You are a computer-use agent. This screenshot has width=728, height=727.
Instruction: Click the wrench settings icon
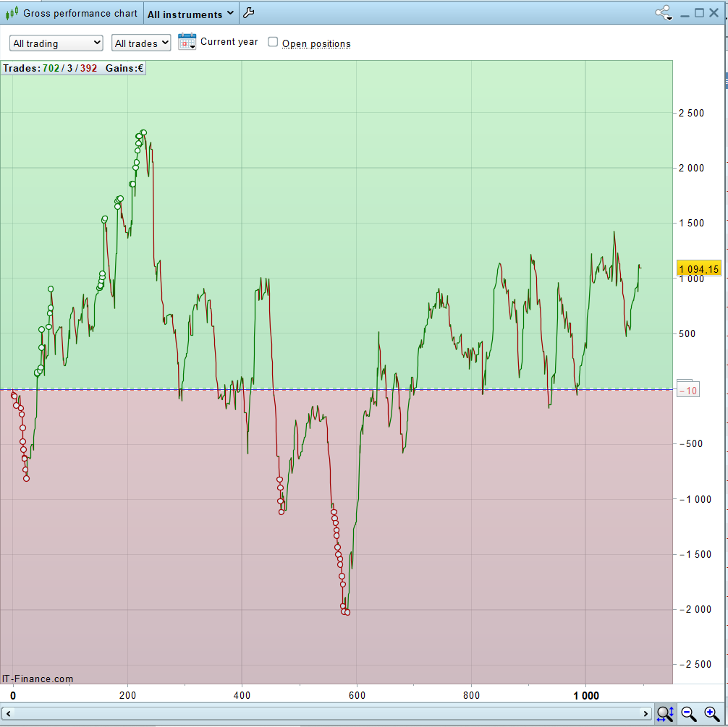click(x=249, y=12)
